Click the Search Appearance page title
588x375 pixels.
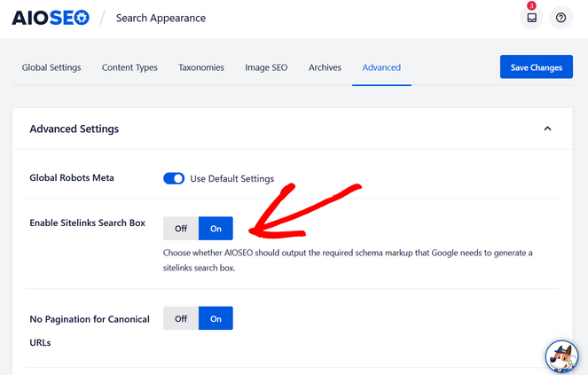(161, 18)
